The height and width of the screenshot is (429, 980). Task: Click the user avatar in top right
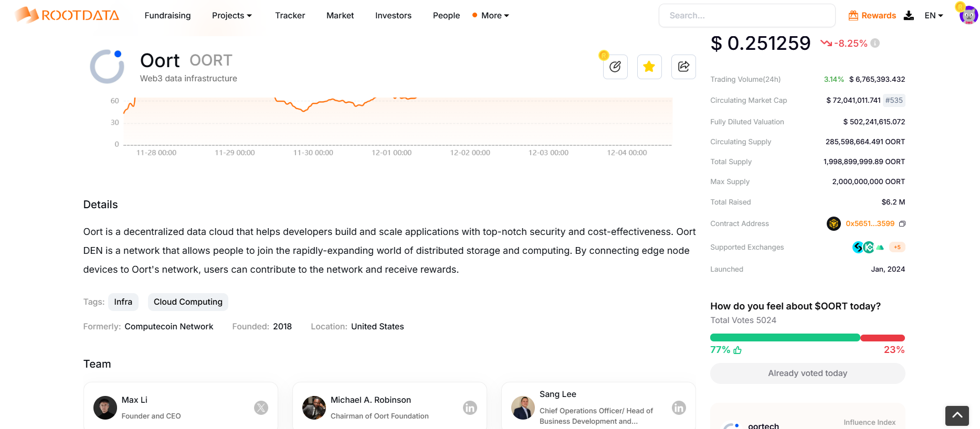coord(968,15)
